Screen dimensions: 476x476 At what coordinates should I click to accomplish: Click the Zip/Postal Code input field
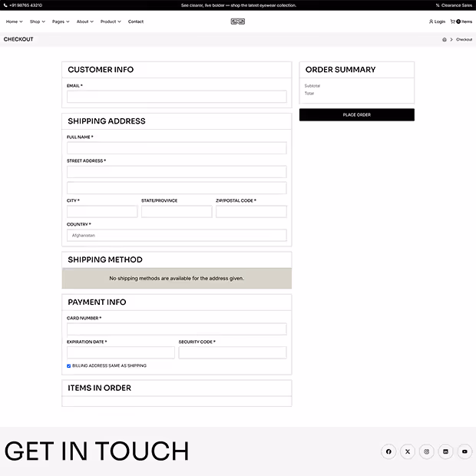click(x=251, y=211)
